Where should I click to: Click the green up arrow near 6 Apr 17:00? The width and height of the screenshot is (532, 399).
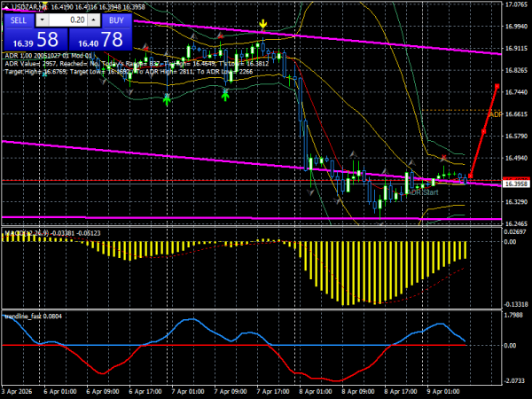[167, 100]
